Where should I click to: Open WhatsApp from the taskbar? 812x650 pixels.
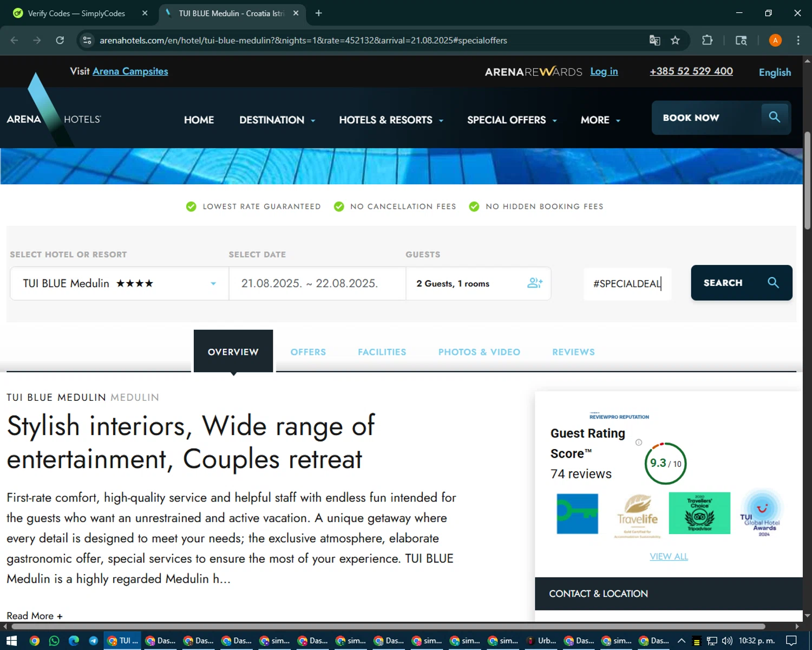[54, 641]
